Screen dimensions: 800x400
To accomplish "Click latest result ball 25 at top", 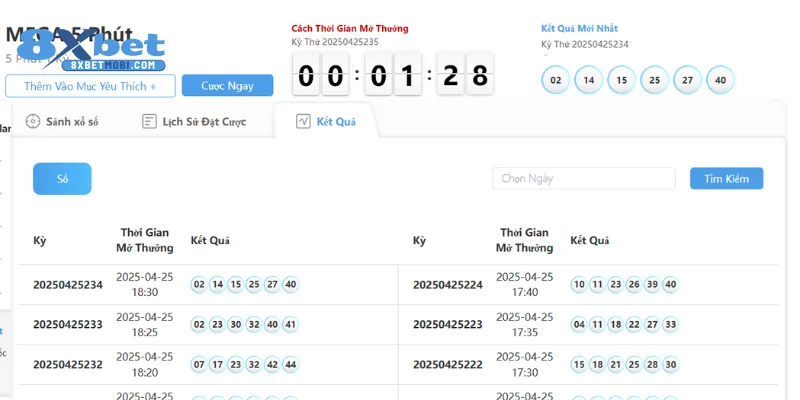I will point(655,80).
